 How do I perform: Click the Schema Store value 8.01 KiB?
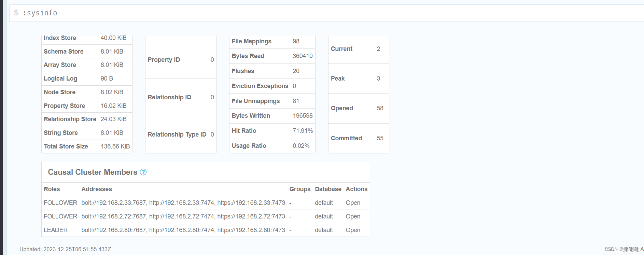click(112, 52)
